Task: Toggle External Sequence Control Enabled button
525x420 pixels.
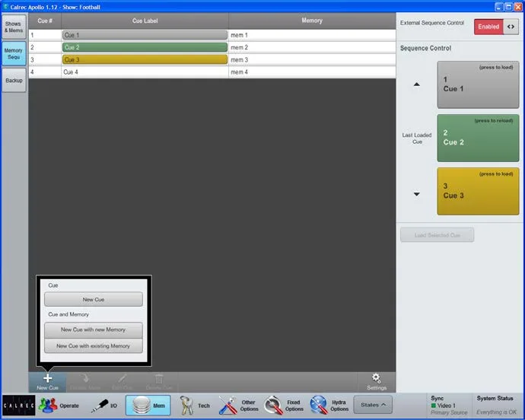Action: pyautogui.click(x=488, y=27)
